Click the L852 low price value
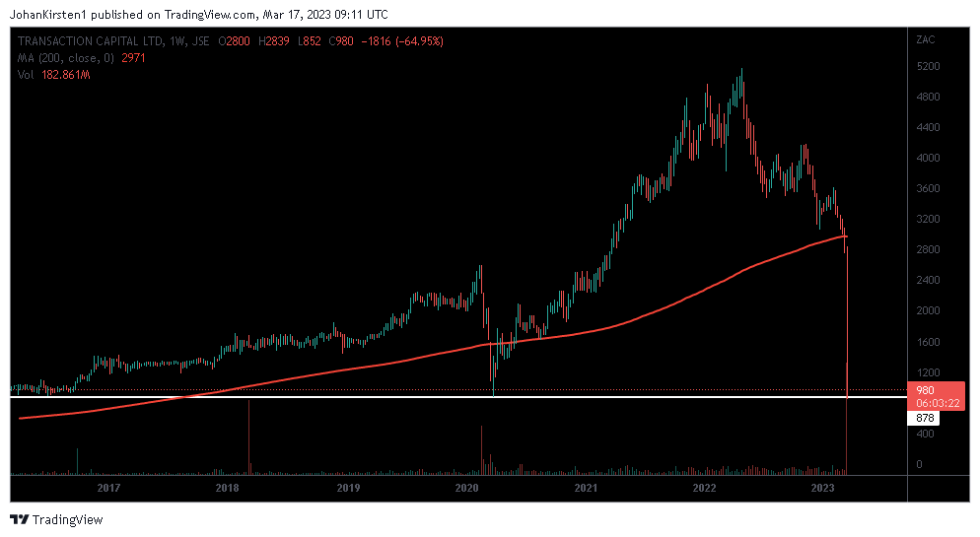Screen dimensions: 980x537 310,41
